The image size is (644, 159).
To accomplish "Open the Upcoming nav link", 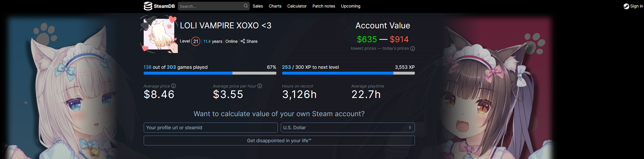I will pos(351,6).
